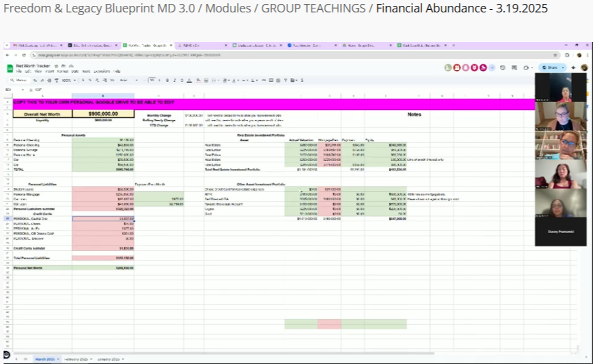The width and height of the screenshot is (593, 364).
Task: Switch to the January 2025 sheet
Action: (x=109, y=359)
